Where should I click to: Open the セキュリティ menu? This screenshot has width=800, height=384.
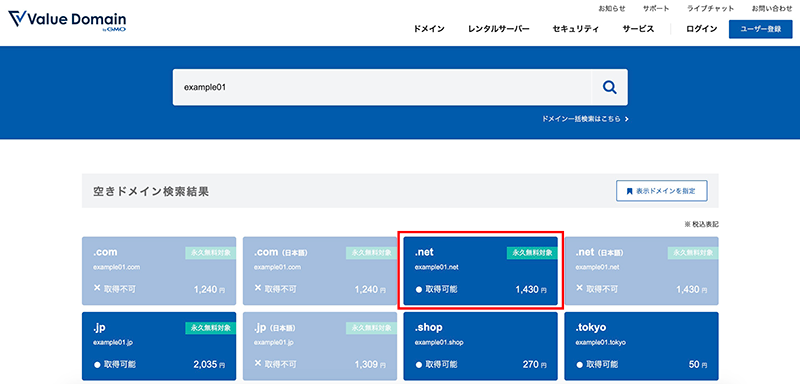click(x=576, y=29)
